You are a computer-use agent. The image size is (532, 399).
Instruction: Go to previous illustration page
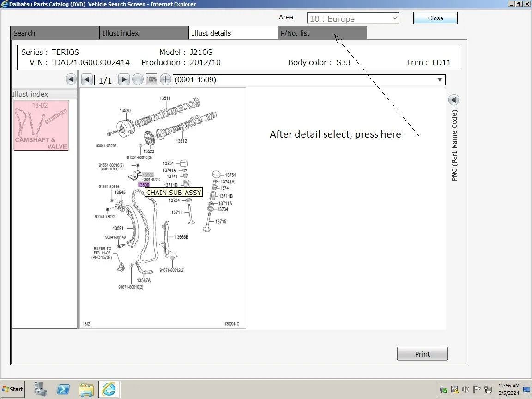point(87,79)
